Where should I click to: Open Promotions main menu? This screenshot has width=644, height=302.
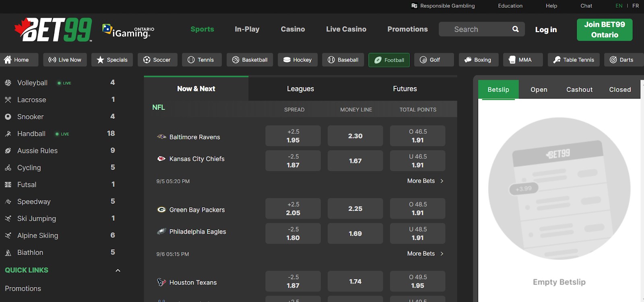click(407, 29)
